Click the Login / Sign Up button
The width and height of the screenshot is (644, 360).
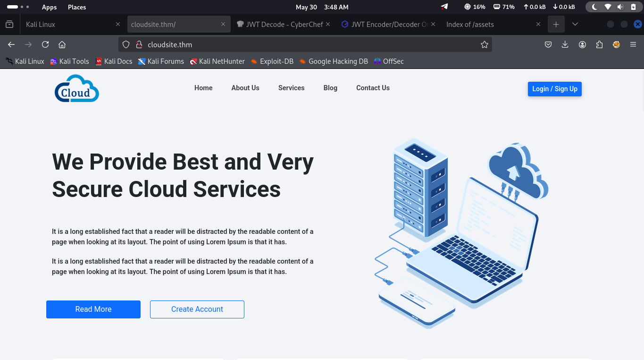554,89
